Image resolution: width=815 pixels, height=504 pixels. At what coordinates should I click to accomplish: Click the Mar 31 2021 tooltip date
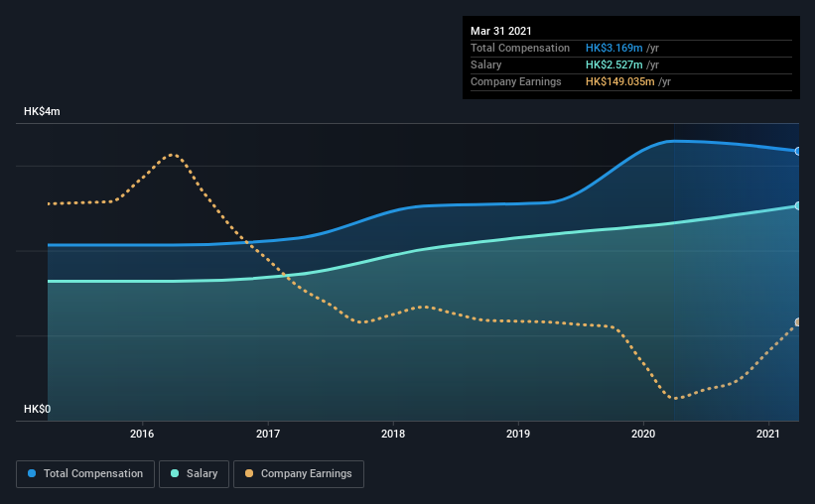tap(501, 31)
